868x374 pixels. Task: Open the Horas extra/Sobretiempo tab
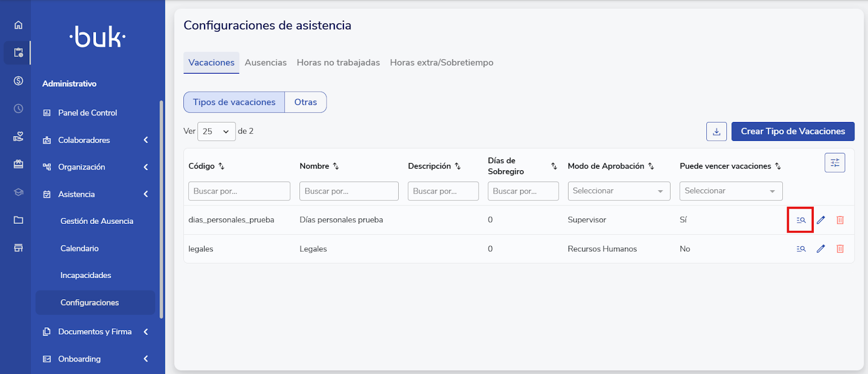point(442,62)
